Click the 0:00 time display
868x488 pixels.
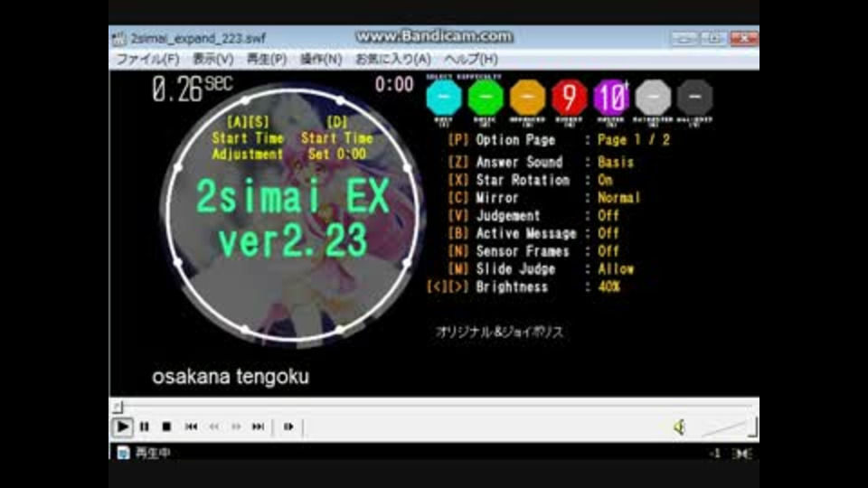click(394, 84)
